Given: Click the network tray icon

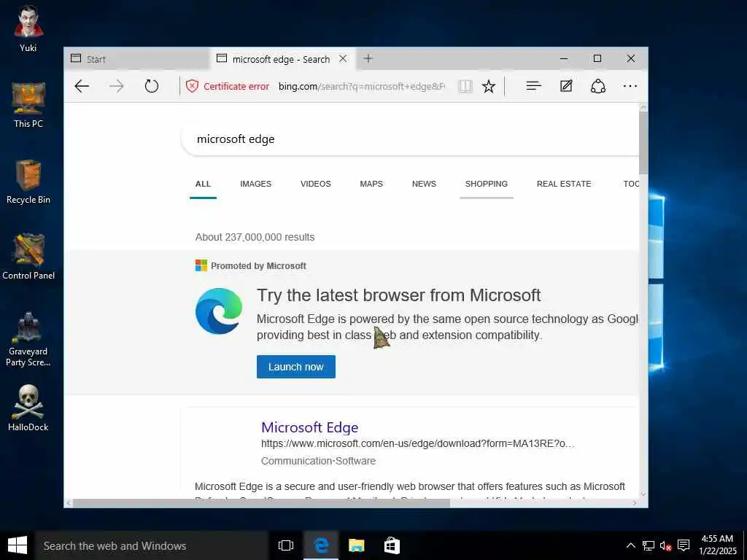Looking at the screenshot, I should [x=648, y=545].
